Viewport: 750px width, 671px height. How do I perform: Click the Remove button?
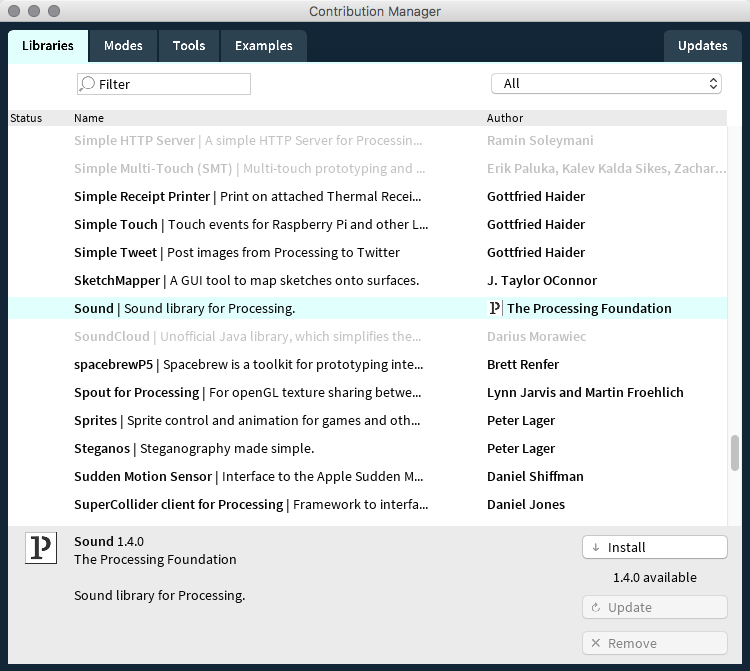[x=655, y=643]
